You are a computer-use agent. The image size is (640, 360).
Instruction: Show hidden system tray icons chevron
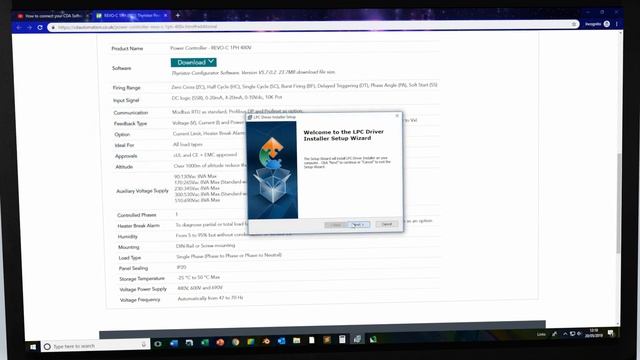[x=565, y=334]
